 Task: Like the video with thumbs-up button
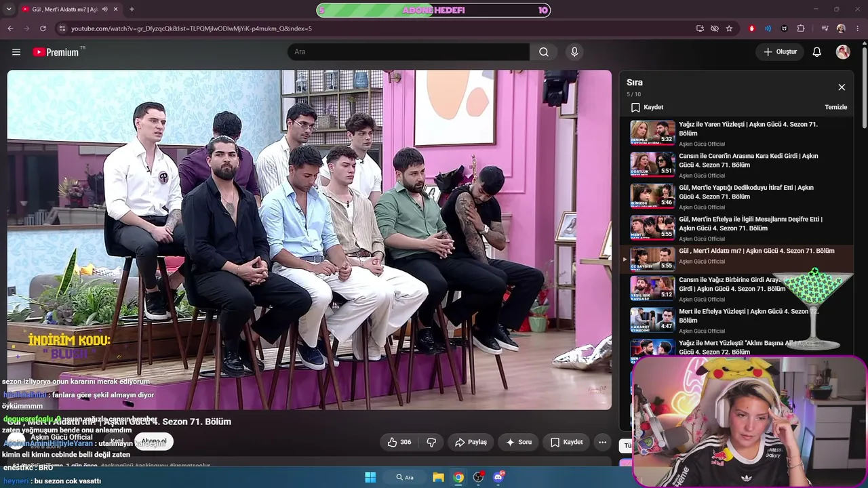point(399,442)
